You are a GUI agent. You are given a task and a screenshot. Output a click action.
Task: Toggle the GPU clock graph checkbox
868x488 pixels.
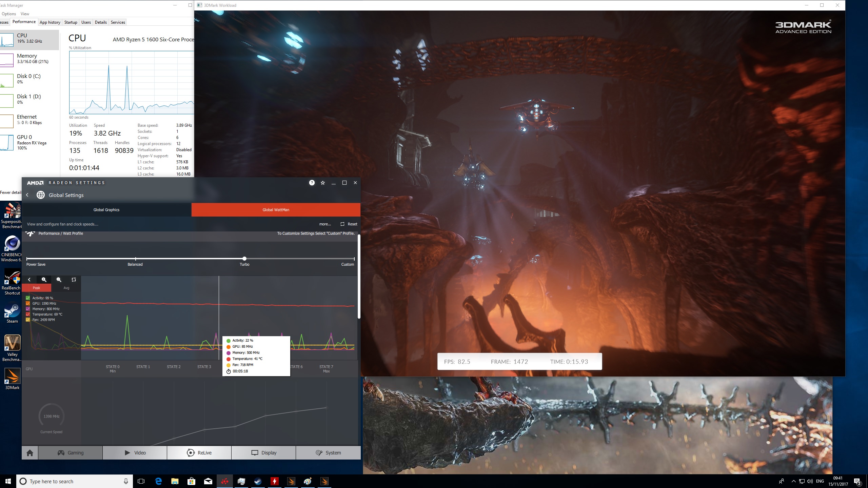click(28, 303)
